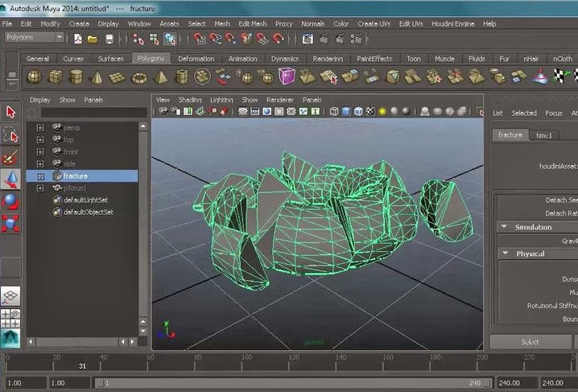Click the checkered flag shelf icon
Screen dimensions: 578x392
pyautogui.click(x=560, y=76)
